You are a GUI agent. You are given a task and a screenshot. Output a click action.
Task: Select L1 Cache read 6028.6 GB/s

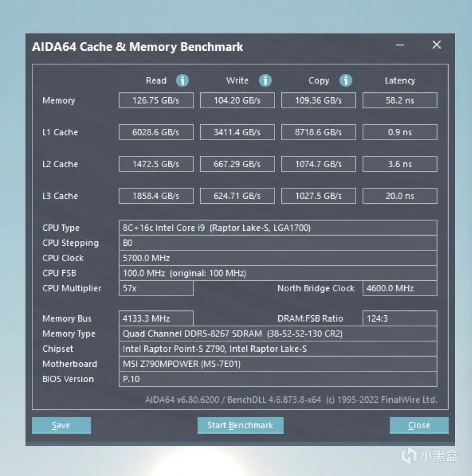point(156,132)
